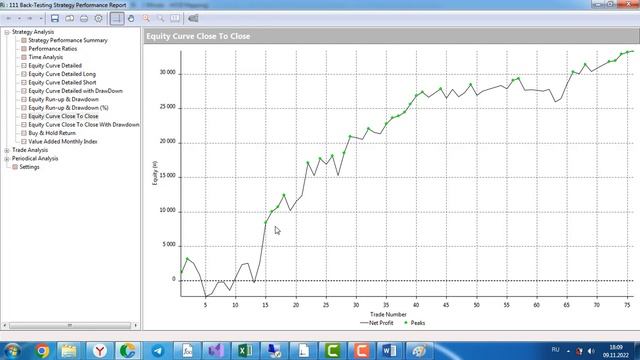640x360 pixels.
Task: Open dropdown arrow beside forward navigation
Action: (40, 18)
